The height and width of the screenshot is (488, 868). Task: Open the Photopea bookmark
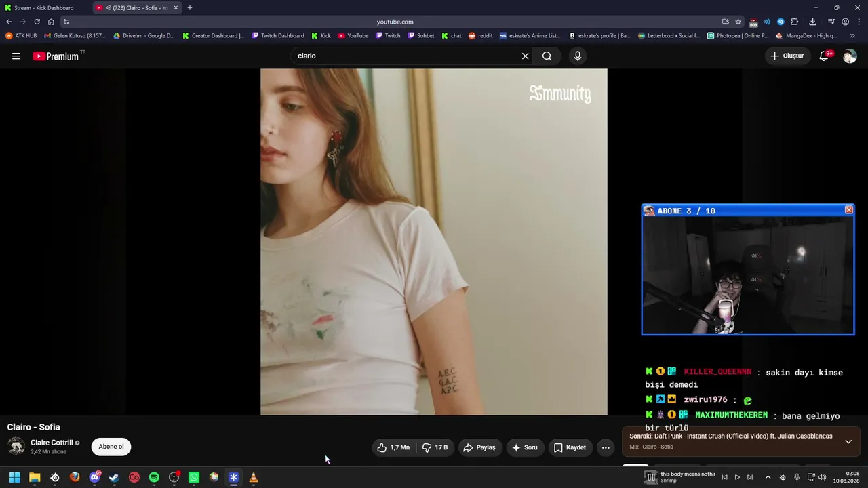[x=738, y=36]
